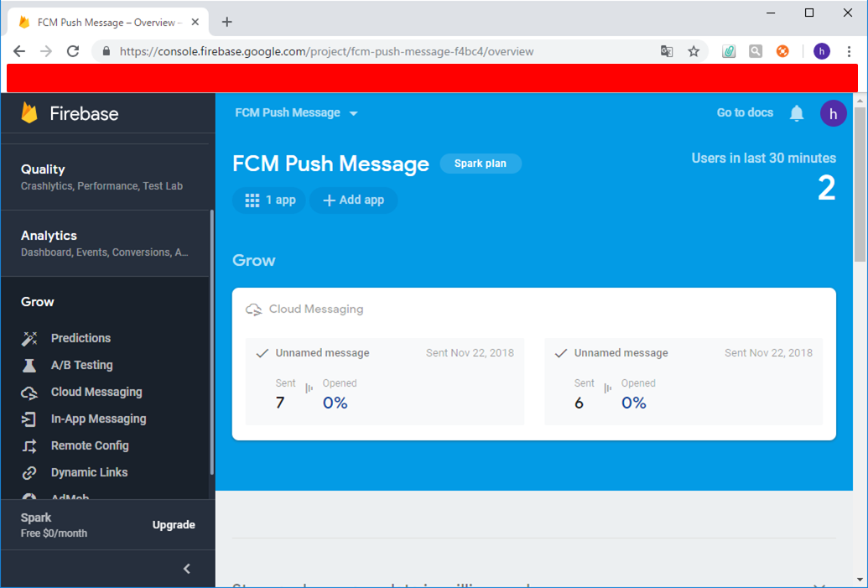Open the Go to docs link

tap(745, 112)
